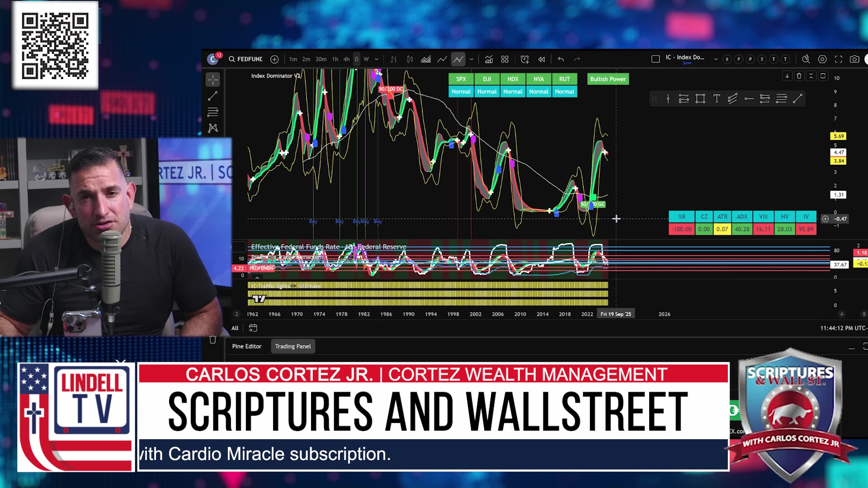The image size is (868, 488).
Task: Select the text tool in favorites toolbar
Action: [x=717, y=99]
